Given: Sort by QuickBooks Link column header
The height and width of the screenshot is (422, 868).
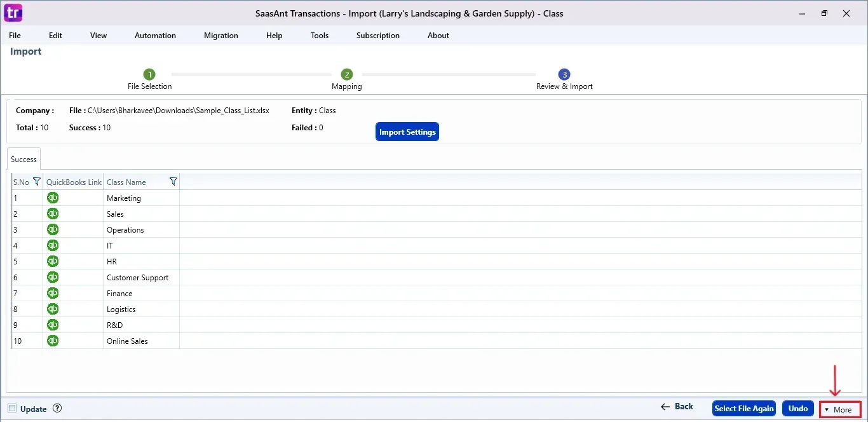Looking at the screenshot, I should (x=74, y=182).
